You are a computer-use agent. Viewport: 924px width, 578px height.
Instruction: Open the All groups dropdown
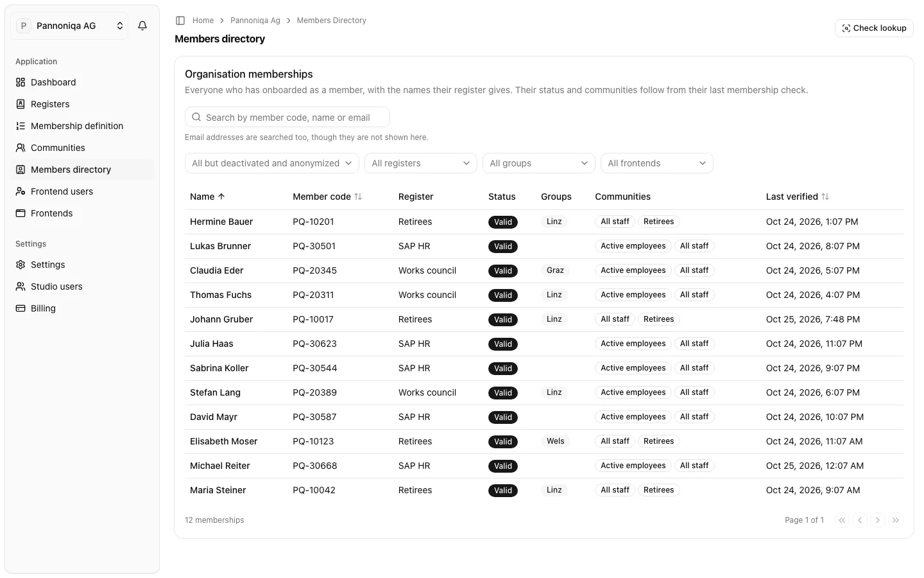539,163
